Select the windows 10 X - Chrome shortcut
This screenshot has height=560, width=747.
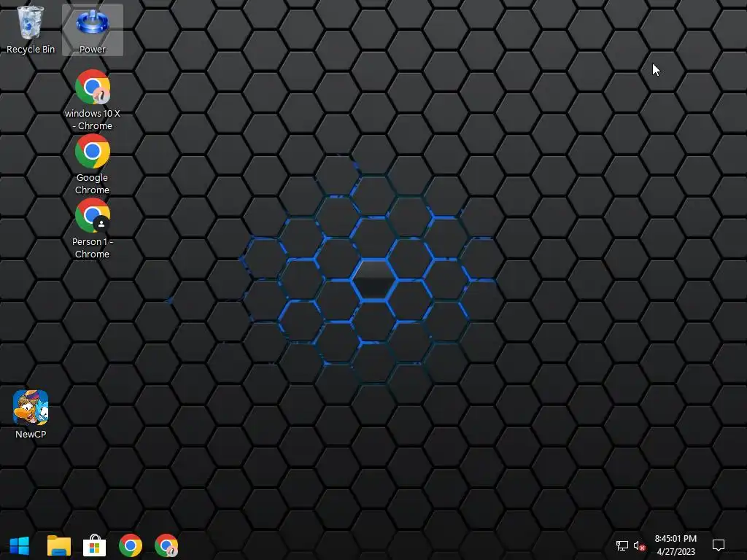coord(93,100)
